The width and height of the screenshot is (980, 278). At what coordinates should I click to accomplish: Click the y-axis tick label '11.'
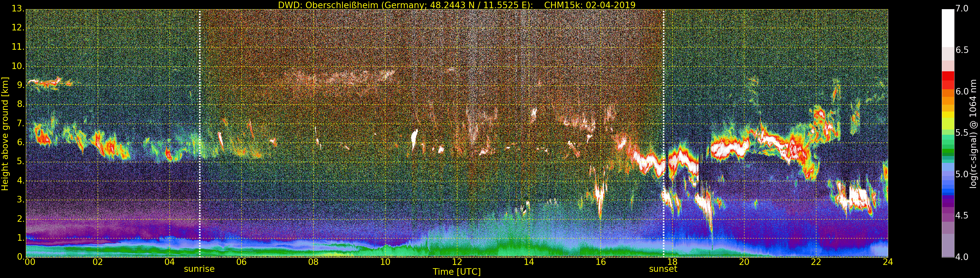(x=18, y=47)
